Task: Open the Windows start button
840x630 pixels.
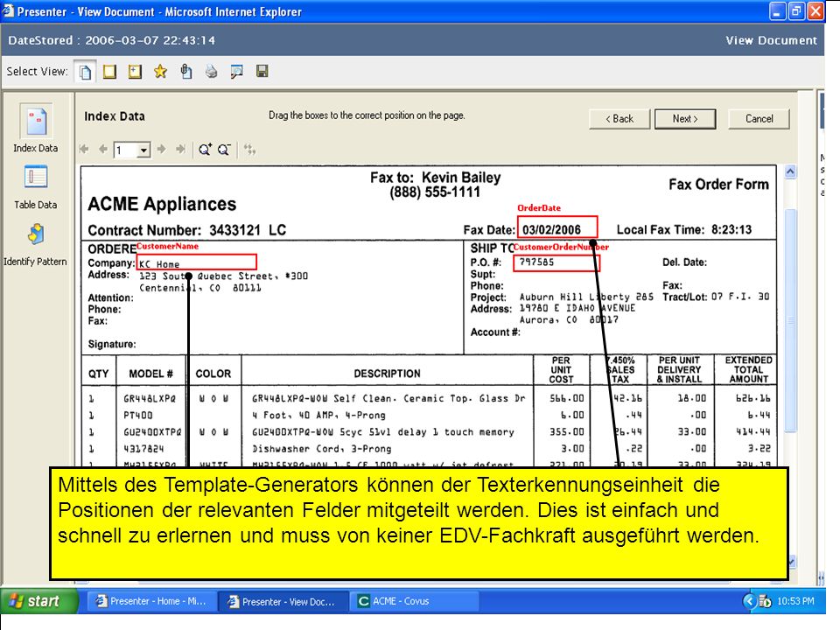Action: tap(38, 601)
